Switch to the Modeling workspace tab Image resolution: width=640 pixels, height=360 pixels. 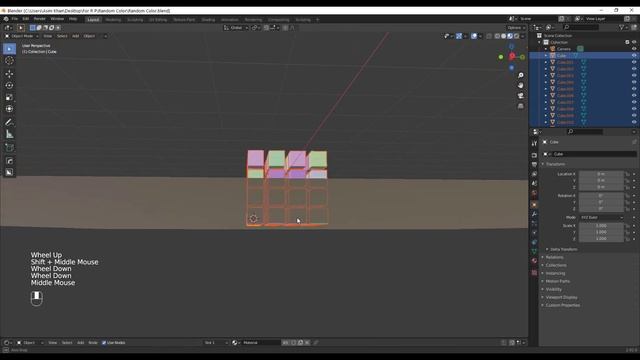pos(113,20)
